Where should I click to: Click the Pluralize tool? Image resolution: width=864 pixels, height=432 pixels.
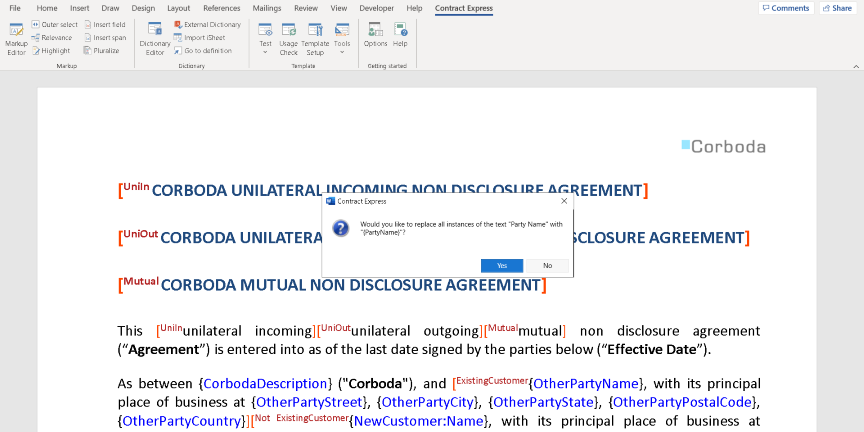tap(101, 51)
